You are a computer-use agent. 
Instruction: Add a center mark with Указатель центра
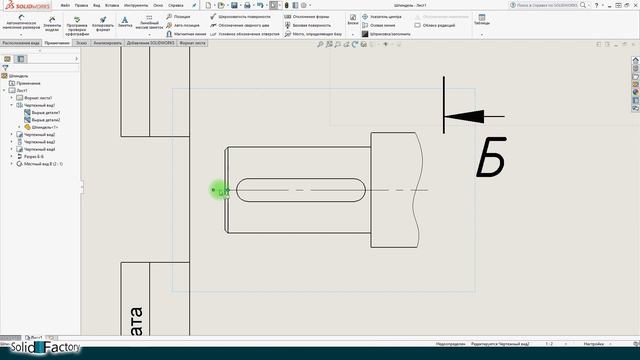(382, 17)
